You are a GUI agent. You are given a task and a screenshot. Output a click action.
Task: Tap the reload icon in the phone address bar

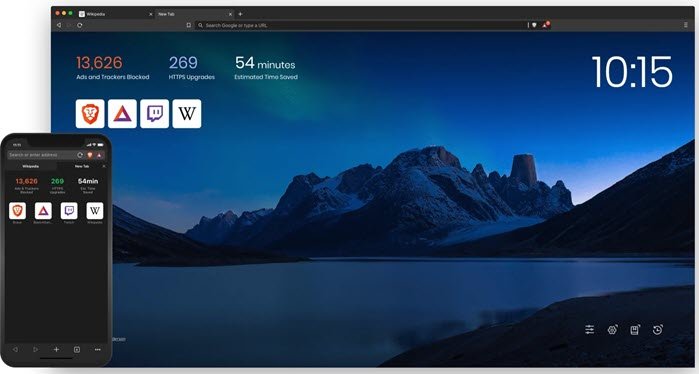click(80, 155)
